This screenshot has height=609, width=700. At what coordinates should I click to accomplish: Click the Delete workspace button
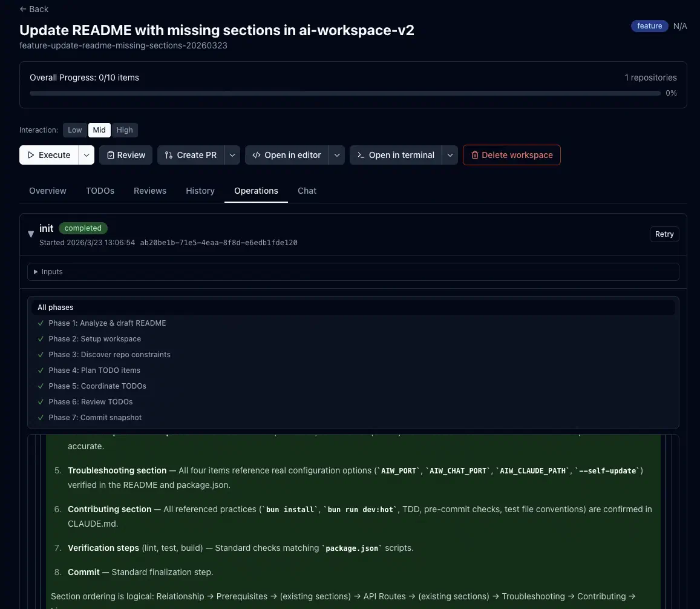511,155
